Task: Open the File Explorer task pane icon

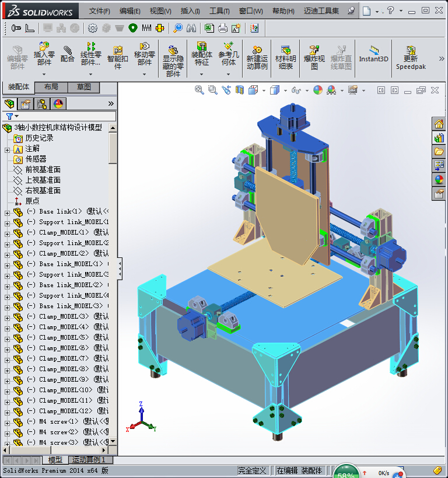Action: click(439, 152)
